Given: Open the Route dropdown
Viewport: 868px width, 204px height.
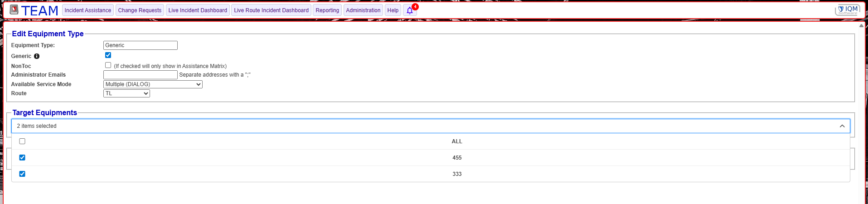Looking at the screenshot, I should point(126,93).
